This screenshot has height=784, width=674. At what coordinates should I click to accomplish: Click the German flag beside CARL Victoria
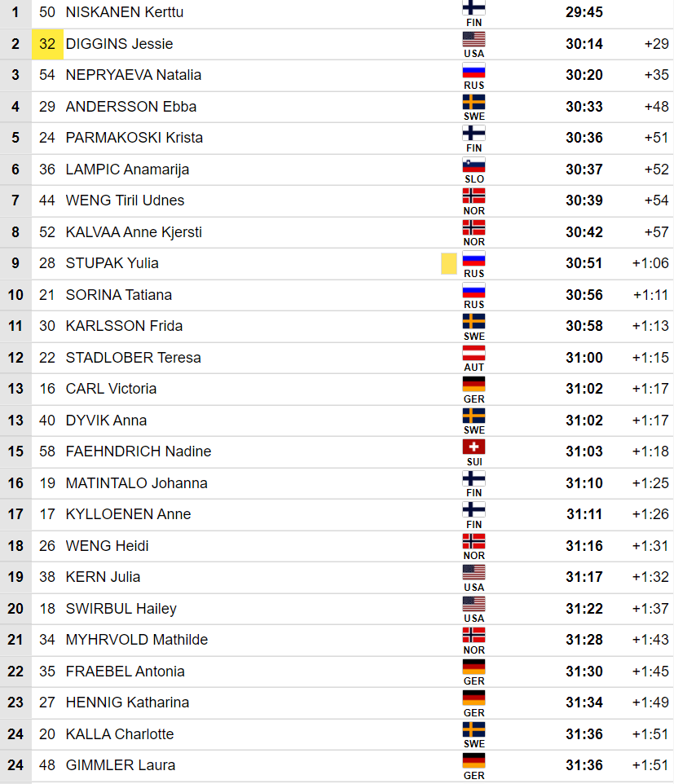click(x=474, y=385)
